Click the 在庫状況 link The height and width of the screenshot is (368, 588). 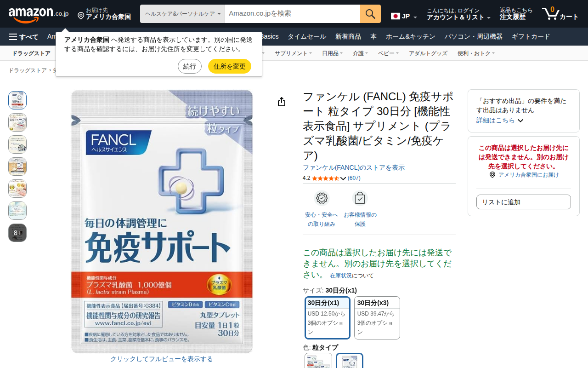pos(341,276)
